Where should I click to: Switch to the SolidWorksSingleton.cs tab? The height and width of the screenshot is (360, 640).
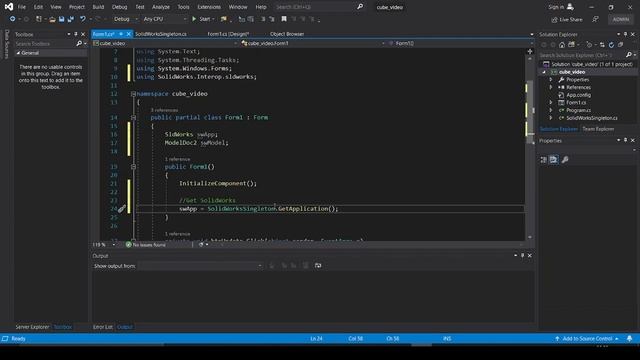pyautogui.click(x=161, y=34)
